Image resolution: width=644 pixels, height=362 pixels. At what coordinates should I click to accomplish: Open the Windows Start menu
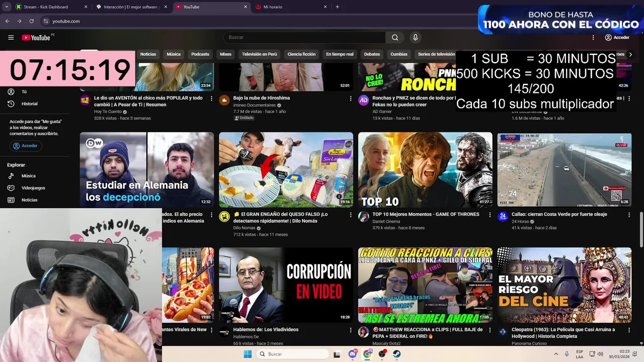click(x=248, y=354)
